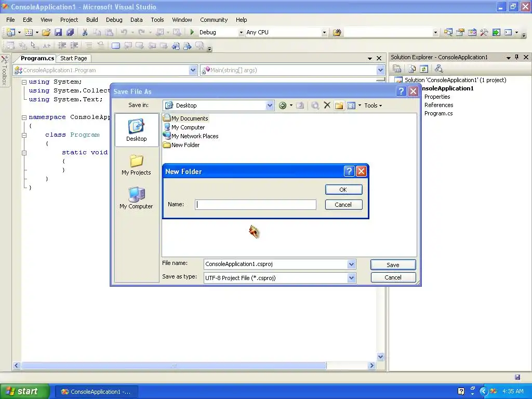The height and width of the screenshot is (399, 532).
Task: Click Refresh icon in Solution Explorer
Action: click(424, 69)
